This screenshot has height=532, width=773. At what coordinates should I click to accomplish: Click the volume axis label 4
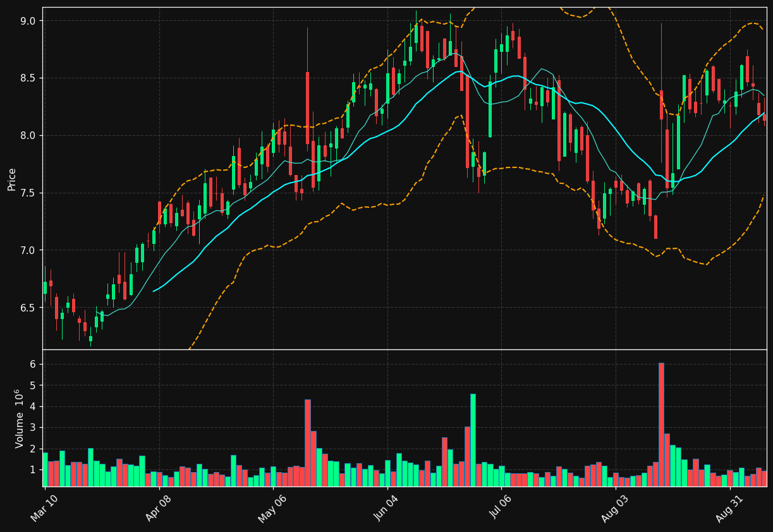click(x=33, y=407)
